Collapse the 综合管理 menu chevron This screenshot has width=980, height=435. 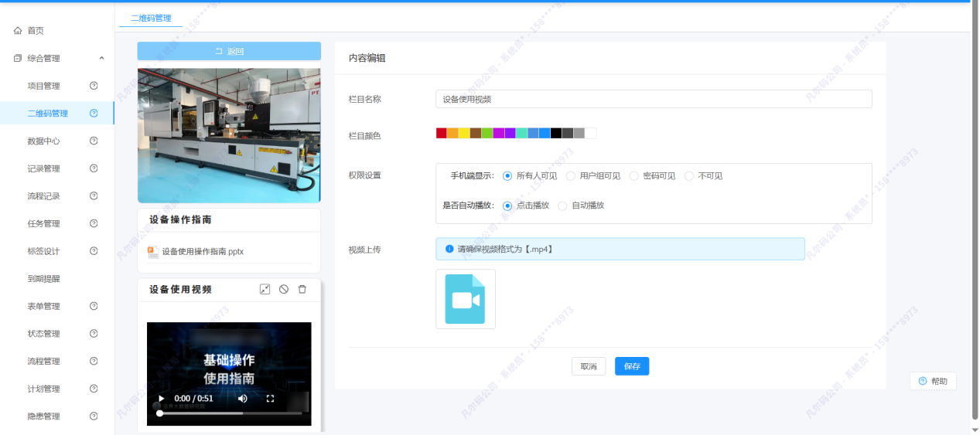coord(102,59)
